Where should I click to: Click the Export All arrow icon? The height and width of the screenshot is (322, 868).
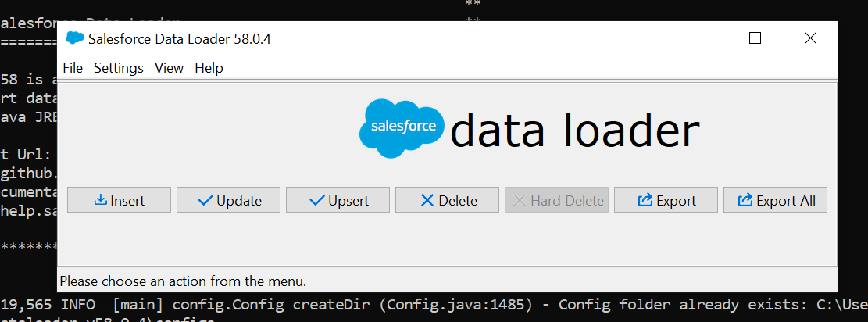pyautogui.click(x=745, y=200)
